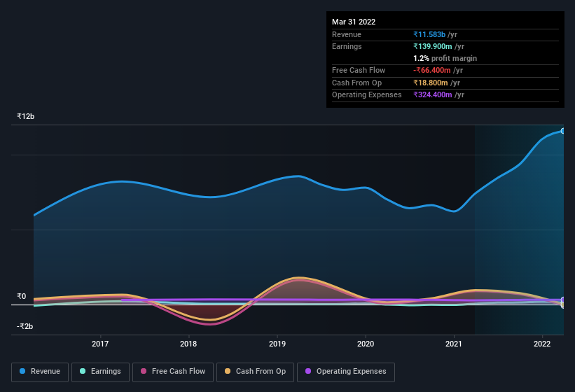The height and width of the screenshot is (392, 575).
Task: Click the Operating Expenses end-point marker on the chart
Action: [563, 300]
